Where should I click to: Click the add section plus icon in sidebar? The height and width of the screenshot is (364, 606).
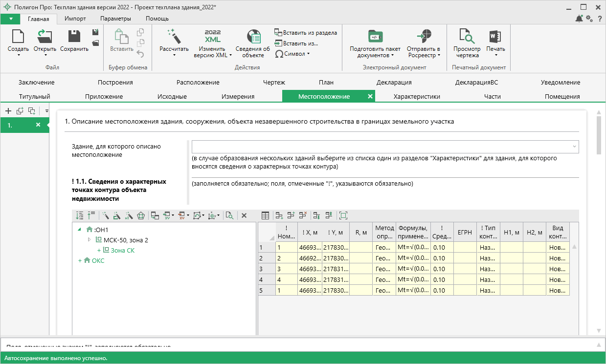coord(8,111)
